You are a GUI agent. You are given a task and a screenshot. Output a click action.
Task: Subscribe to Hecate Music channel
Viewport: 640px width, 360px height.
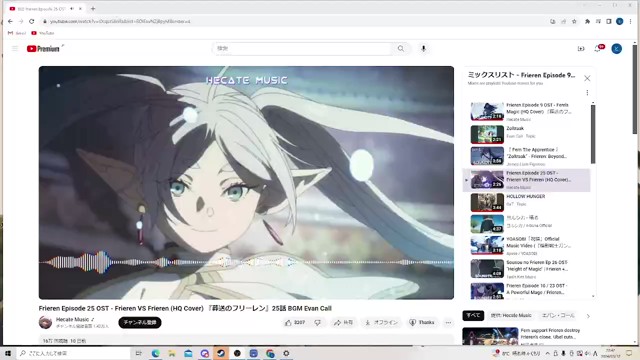coord(140,322)
